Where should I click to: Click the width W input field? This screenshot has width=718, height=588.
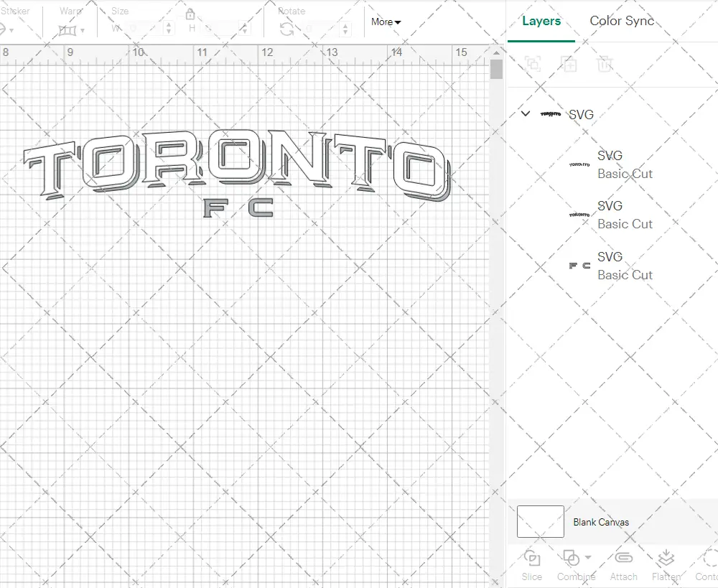[144, 29]
